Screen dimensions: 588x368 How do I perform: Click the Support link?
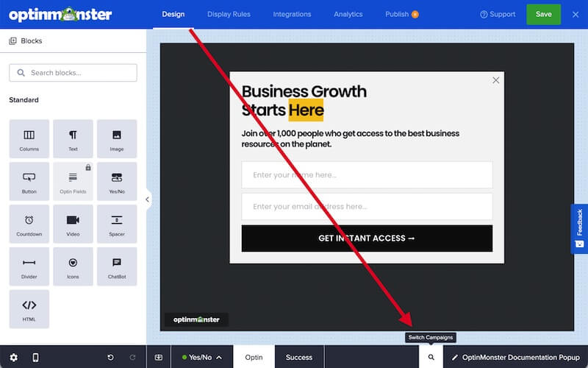pos(498,14)
